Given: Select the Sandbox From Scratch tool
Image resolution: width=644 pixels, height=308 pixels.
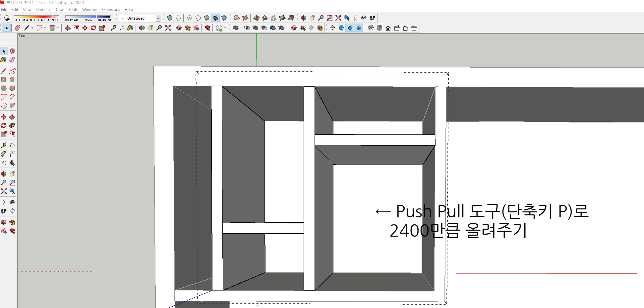Looking at the screenshot, I should coord(245,18).
